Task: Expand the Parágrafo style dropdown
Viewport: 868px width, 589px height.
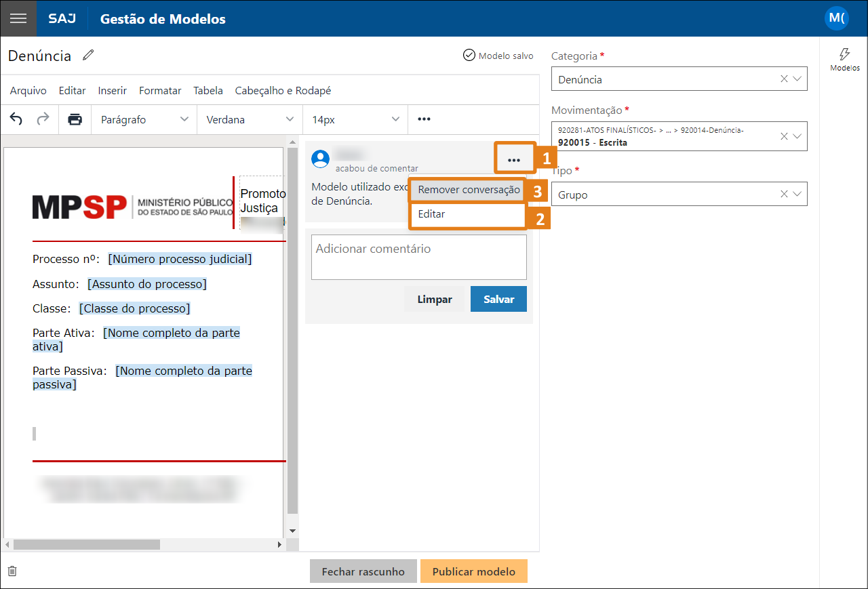Action: click(144, 119)
